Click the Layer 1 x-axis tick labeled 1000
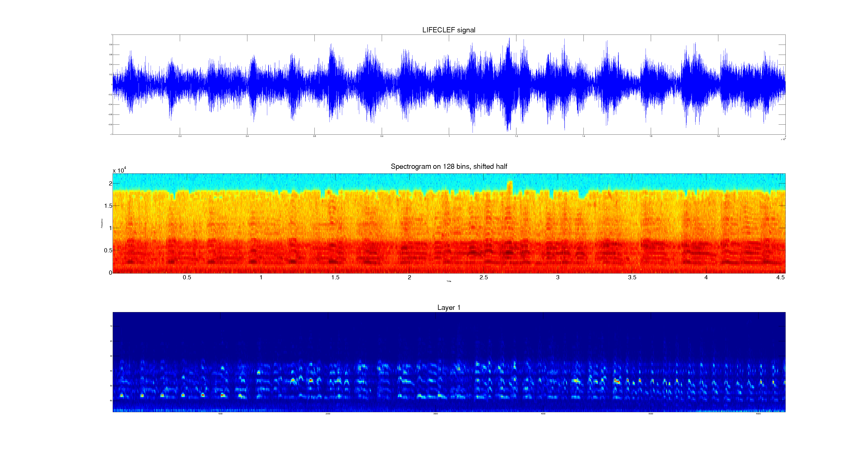Viewport: 868px width, 463px height. point(220,414)
